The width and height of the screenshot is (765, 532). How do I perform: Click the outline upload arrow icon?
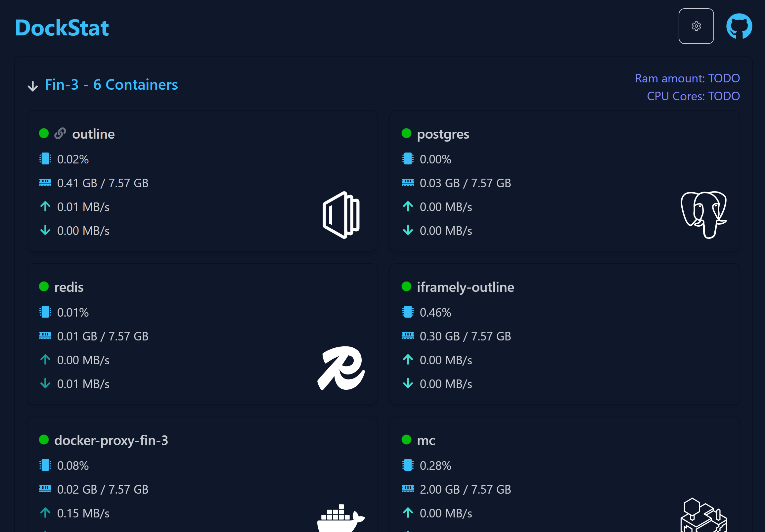point(45,206)
